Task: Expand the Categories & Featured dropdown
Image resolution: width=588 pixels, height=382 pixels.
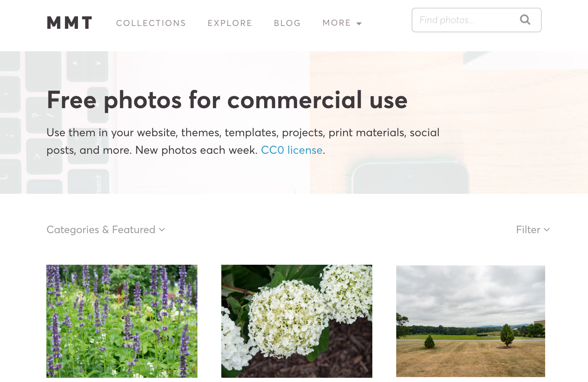Action: tap(106, 230)
